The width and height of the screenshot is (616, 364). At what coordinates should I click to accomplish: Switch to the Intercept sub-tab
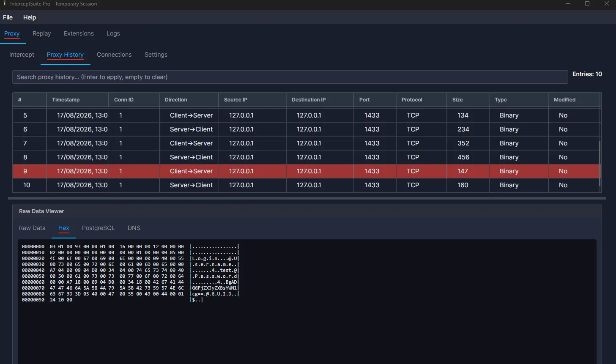[22, 55]
